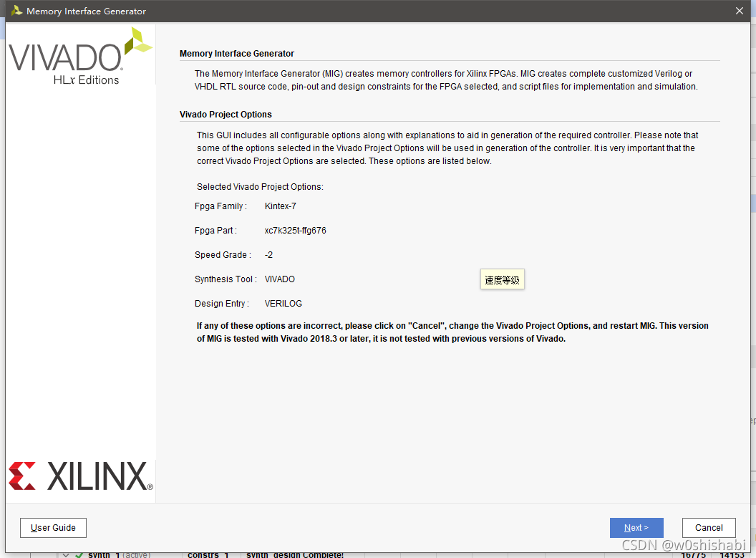The width and height of the screenshot is (756, 558).
Task: Select the Kintex-7 family value
Action: pyautogui.click(x=280, y=206)
